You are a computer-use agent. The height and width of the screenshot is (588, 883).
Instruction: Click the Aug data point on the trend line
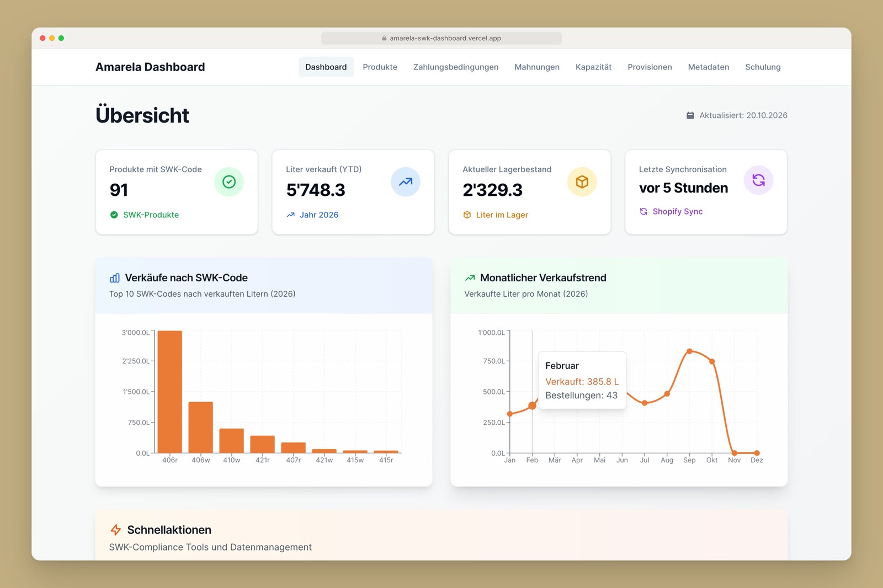click(667, 394)
